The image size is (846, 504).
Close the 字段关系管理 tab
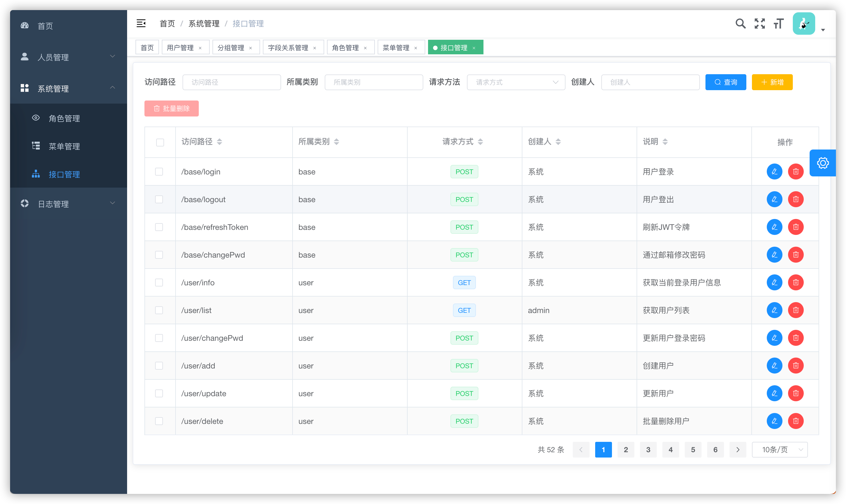(315, 48)
